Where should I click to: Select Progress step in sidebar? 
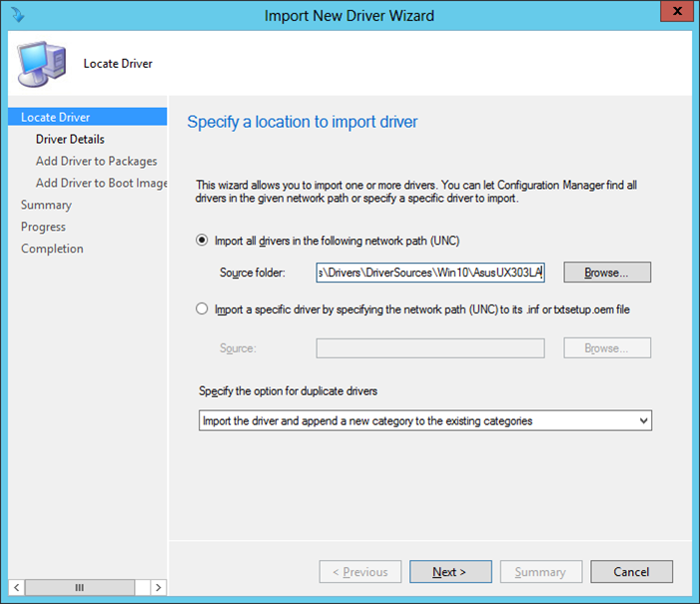point(43,227)
